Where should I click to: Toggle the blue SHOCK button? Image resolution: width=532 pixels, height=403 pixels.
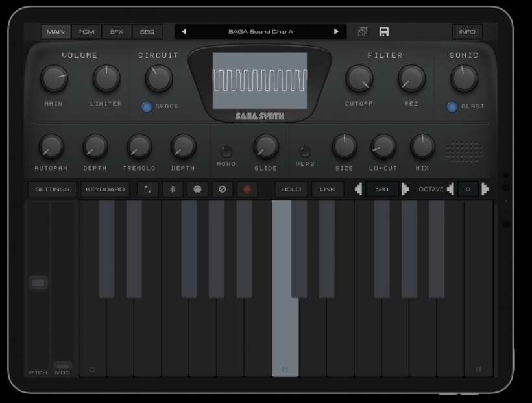pos(147,106)
